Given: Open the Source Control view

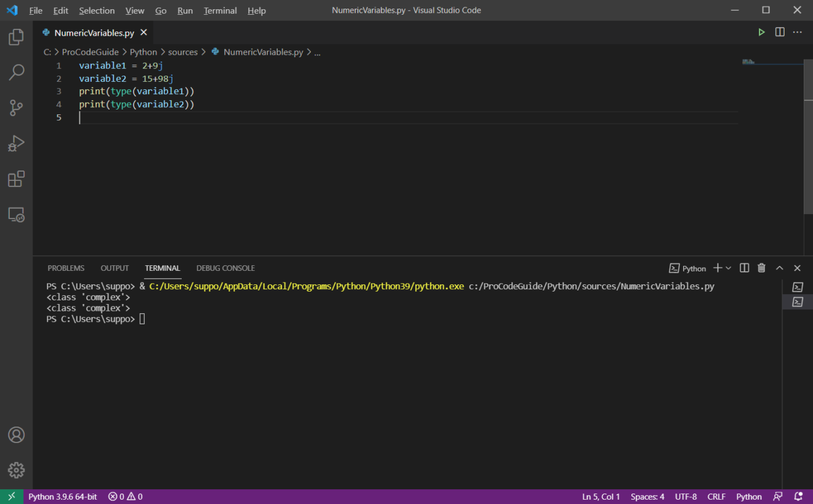Looking at the screenshot, I should point(16,108).
